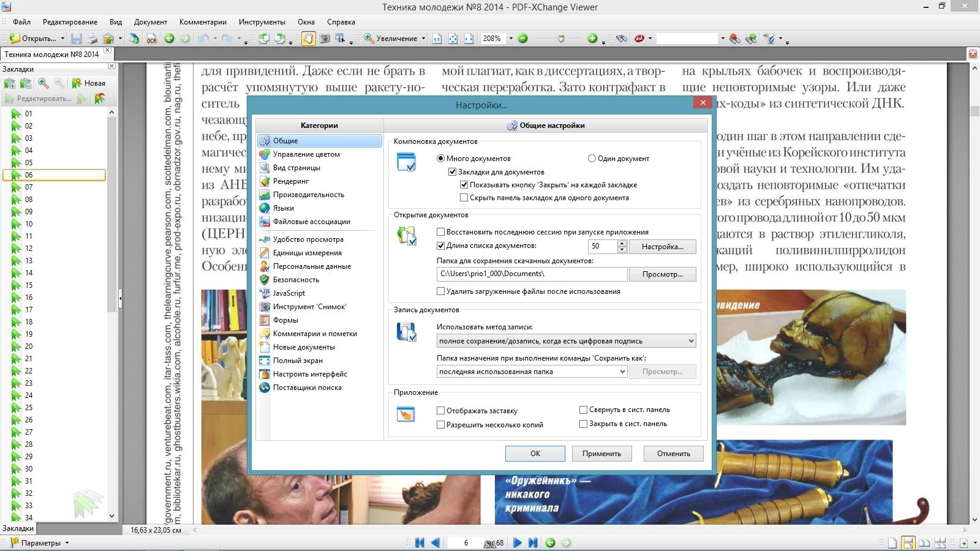Open the search text field dropdown arrow

[722, 39]
